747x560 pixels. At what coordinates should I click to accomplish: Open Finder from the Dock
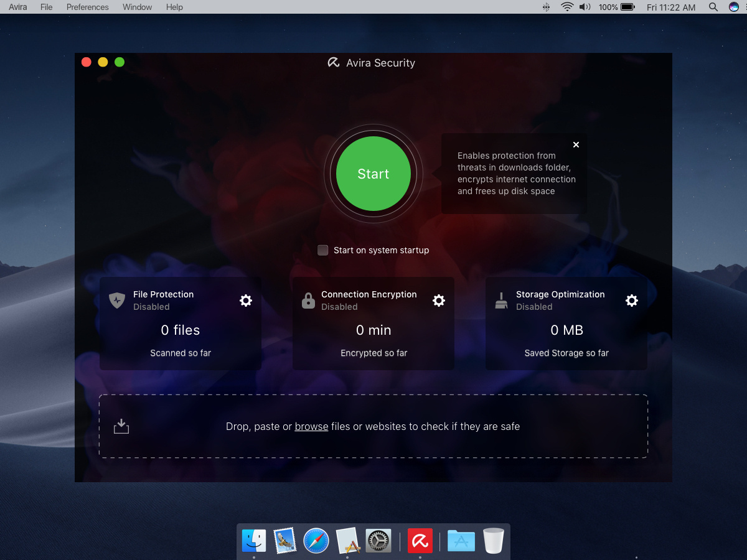click(254, 541)
